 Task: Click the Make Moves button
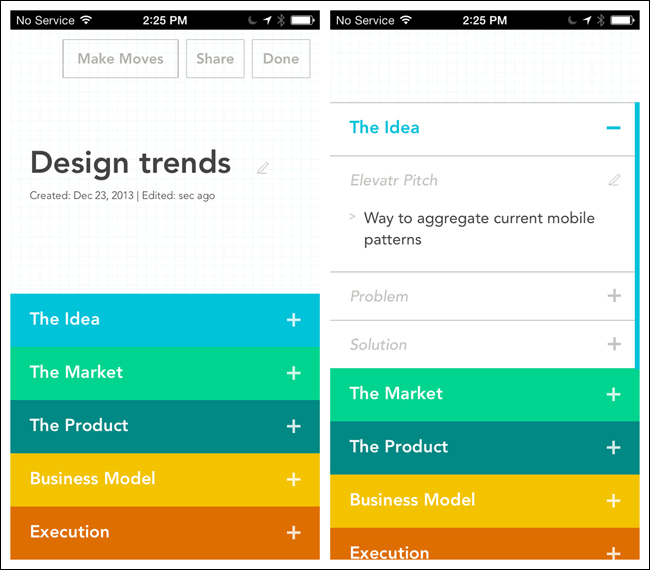pos(121,58)
